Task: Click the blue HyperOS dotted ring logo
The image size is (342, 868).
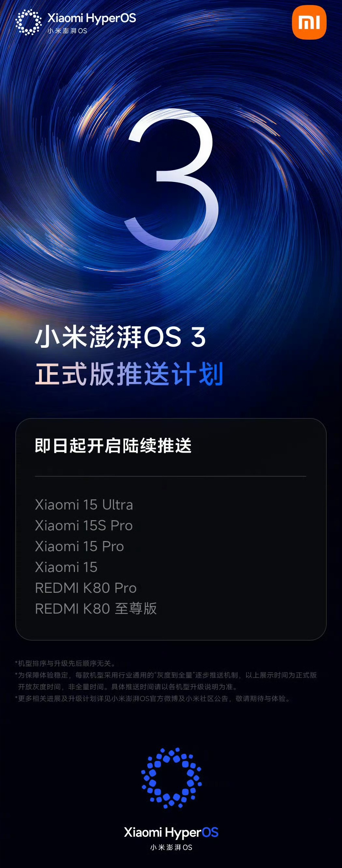Action: tap(171, 778)
